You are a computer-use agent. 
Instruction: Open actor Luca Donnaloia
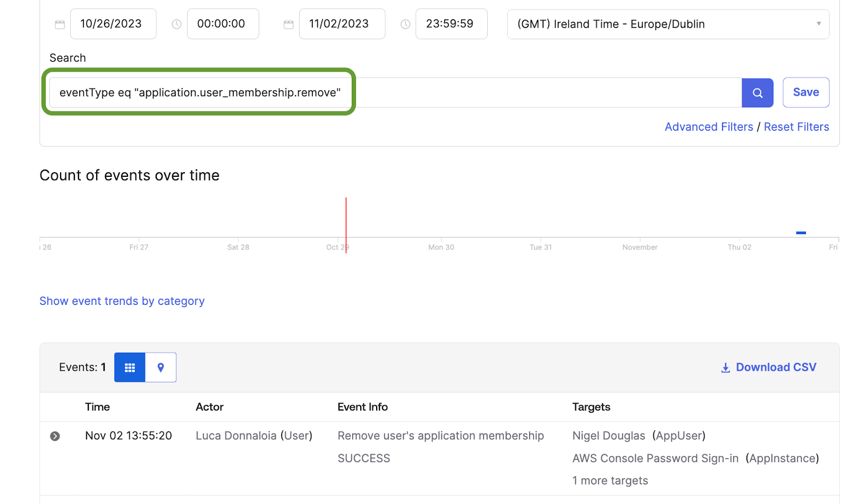[x=236, y=436]
